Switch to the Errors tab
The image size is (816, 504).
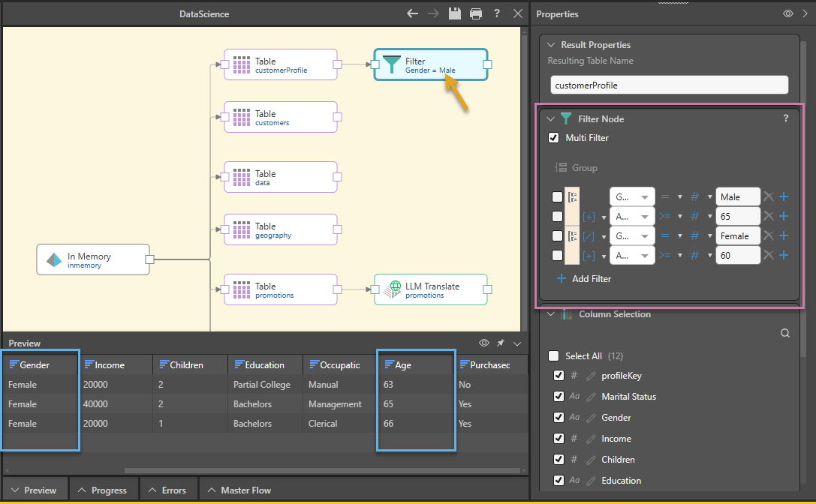pos(168,490)
